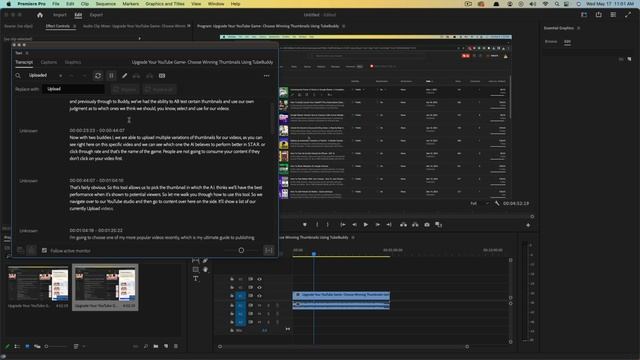
Task: Open the search term dropdown next to Uploaded
Action: point(60,76)
